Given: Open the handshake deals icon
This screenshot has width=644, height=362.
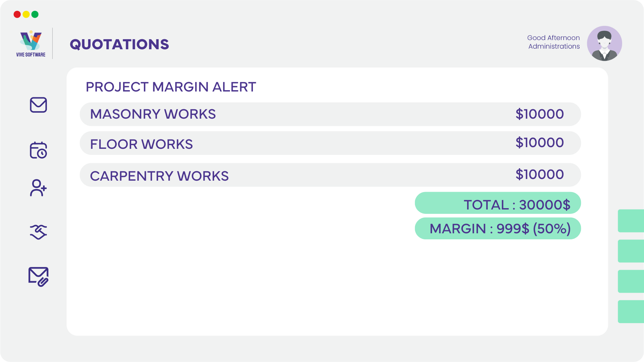Looking at the screenshot, I should (38, 232).
